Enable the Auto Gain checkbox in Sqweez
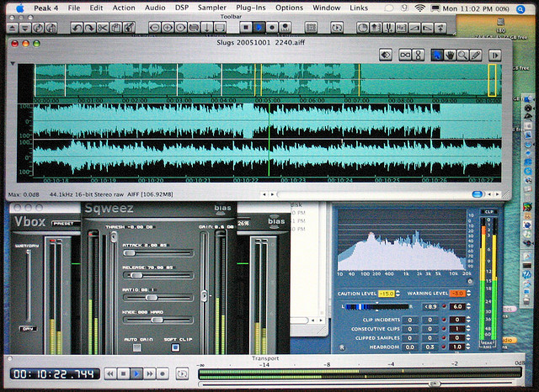The height and width of the screenshot is (392, 539). click(x=136, y=347)
